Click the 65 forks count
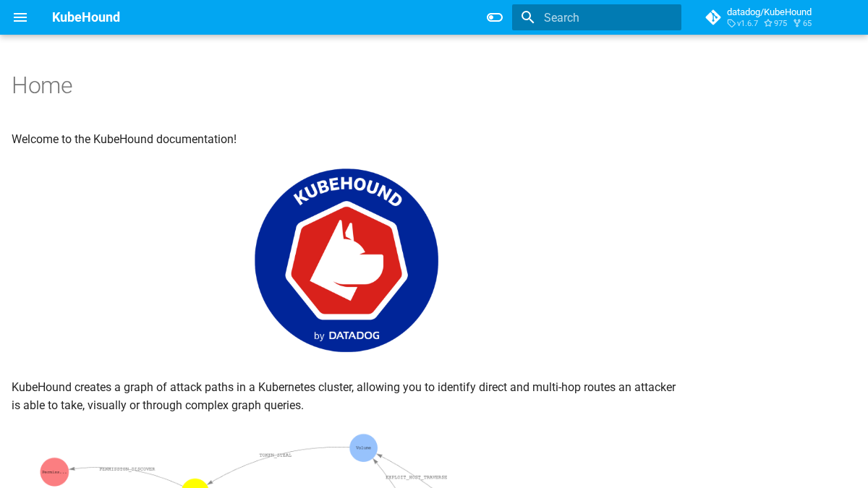868x488 pixels. (802, 23)
